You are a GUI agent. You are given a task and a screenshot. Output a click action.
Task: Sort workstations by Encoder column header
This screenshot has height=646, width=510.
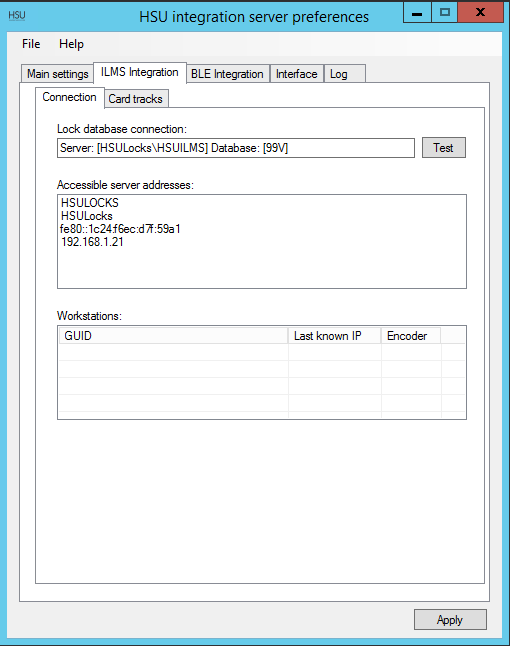411,336
